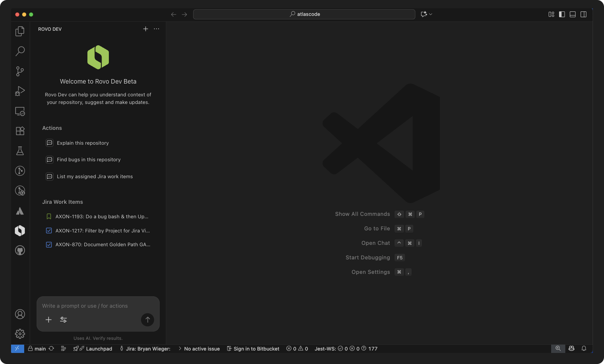Go forward using the right arrow
The height and width of the screenshot is (364, 604).
coord(185,14)
